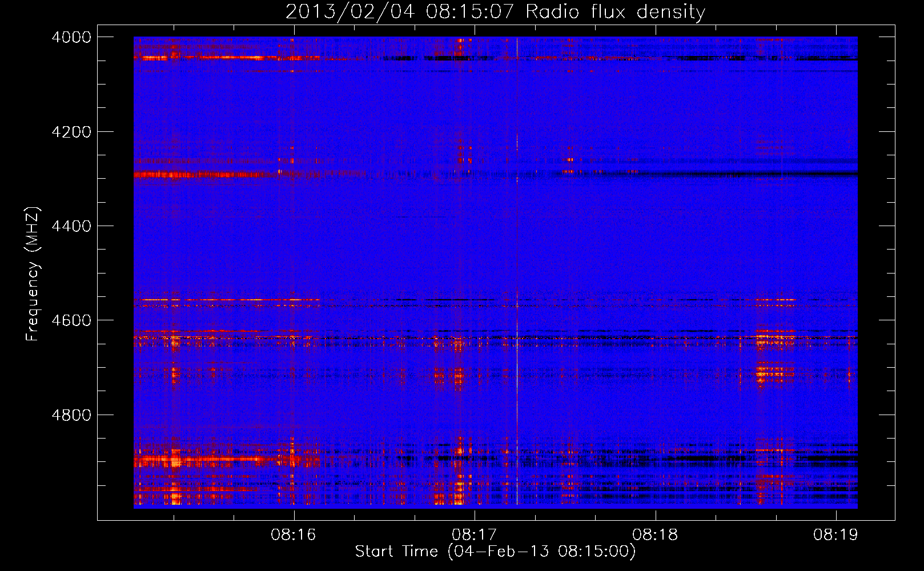Click the 4000 frequency axis label
Screen dimensions: 924x571
(71, 37)
